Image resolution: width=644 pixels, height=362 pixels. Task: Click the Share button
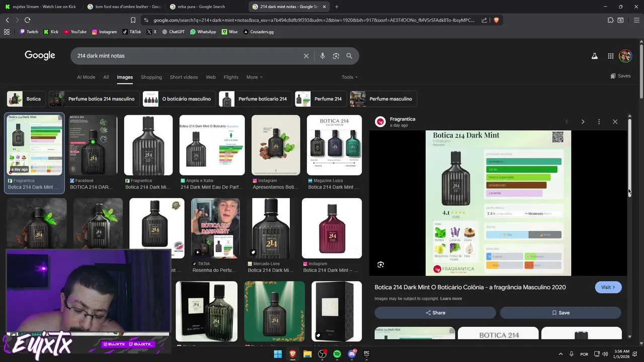[x=435, y=313]
